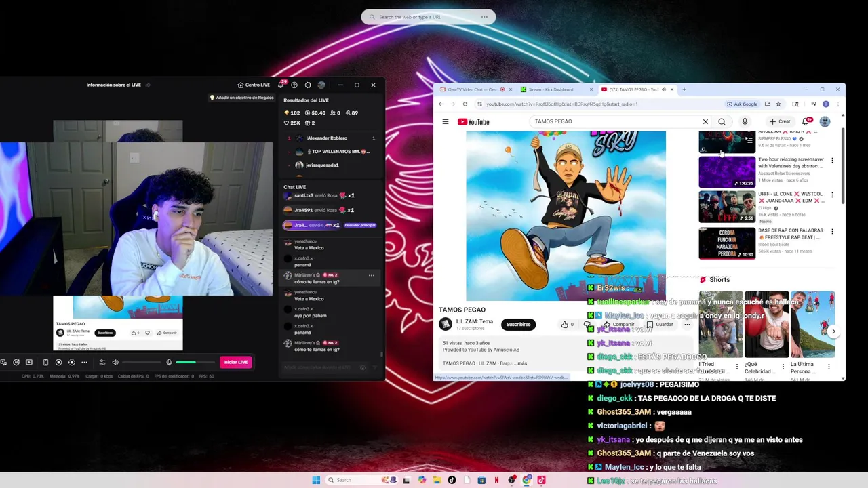Open YouTube account avatar menu
The height and width of the screenshot is (488, 868).
click(825, 121)
